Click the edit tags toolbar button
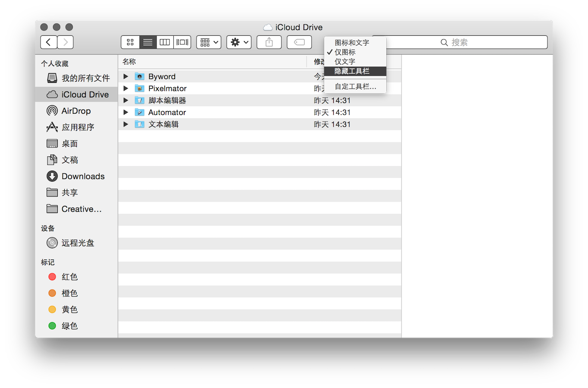The height and width of the screenshot is (388, 588). coord(299,42)
